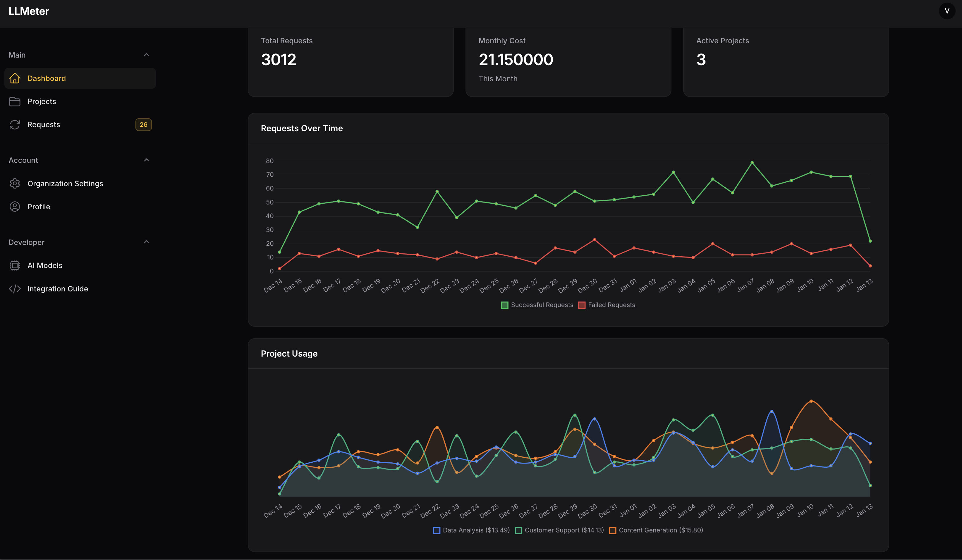Toggle the Data Analysis series in Project Usage
962x560 pixels.
coord(471,530)
